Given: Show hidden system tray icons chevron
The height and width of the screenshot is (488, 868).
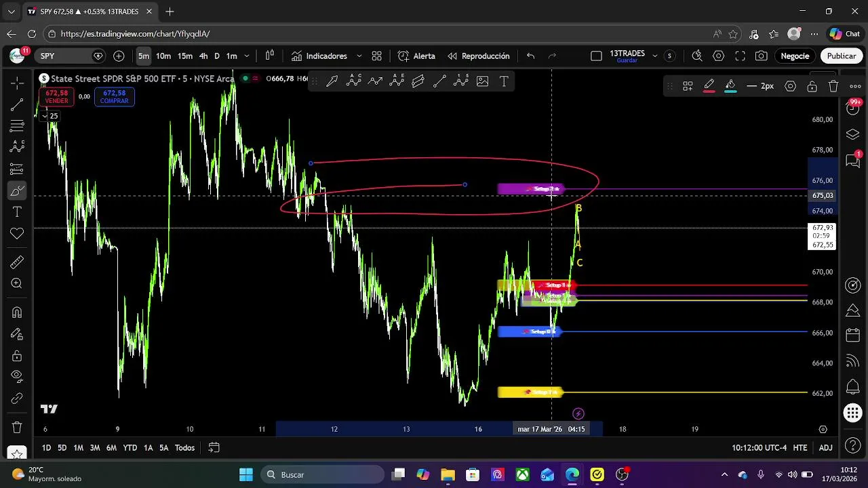Looking at the screenshot, I should [724, 474].
